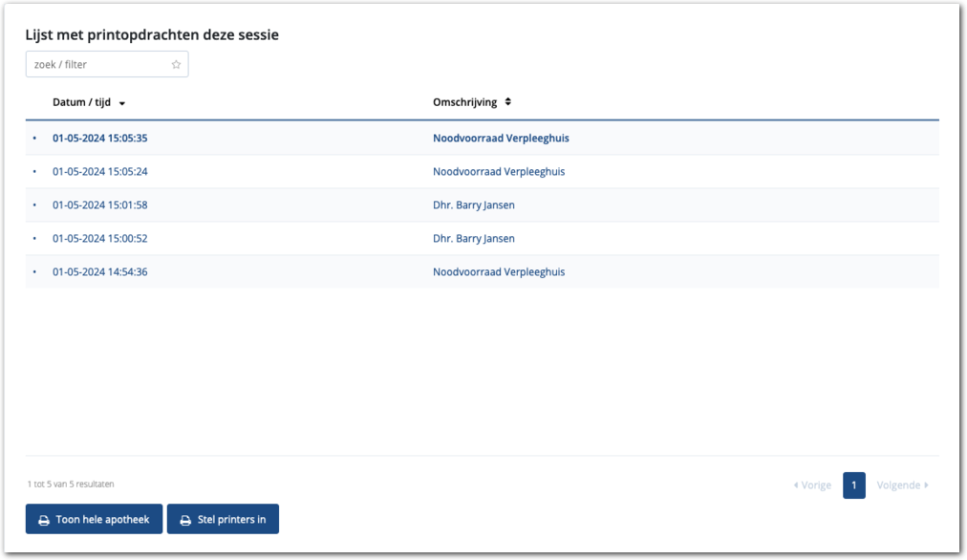Click bullet marker of the 14:54:36 row
This screenshot has width=967, height=560.
point(34,272)
